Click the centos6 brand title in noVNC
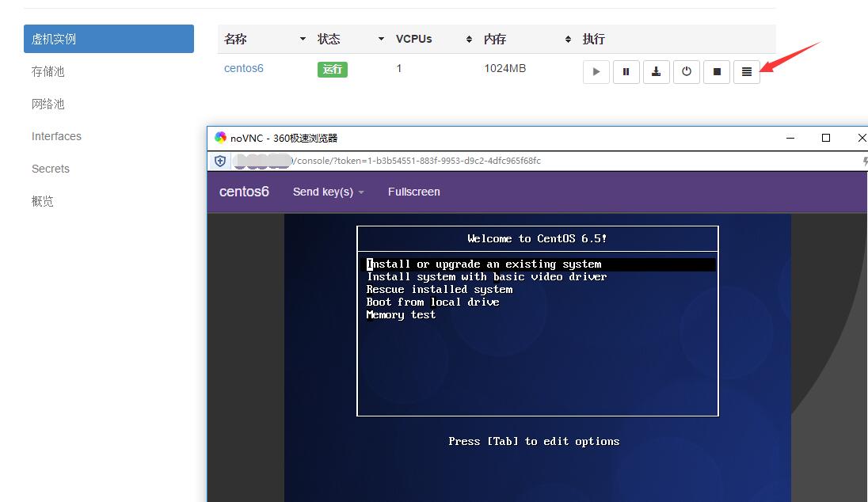Image resolution: width=868 pixels, height=502 pixels. click(x=244, y=192)
